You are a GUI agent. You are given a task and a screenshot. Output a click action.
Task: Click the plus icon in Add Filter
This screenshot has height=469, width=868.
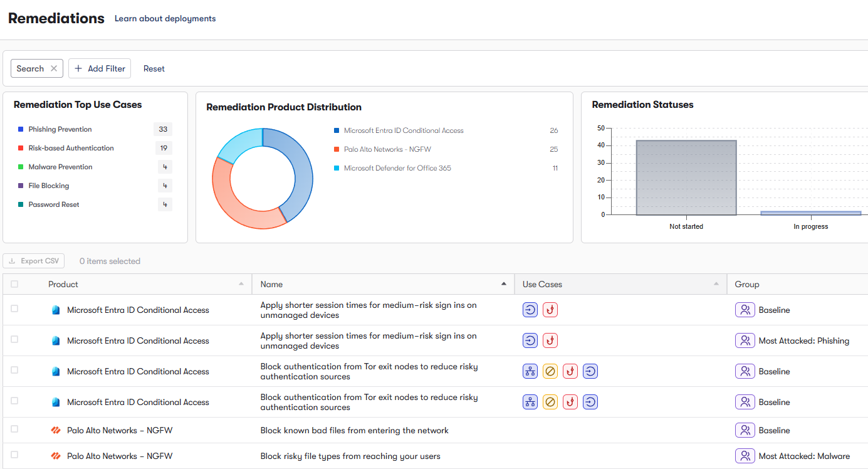(x=78, y=68)
